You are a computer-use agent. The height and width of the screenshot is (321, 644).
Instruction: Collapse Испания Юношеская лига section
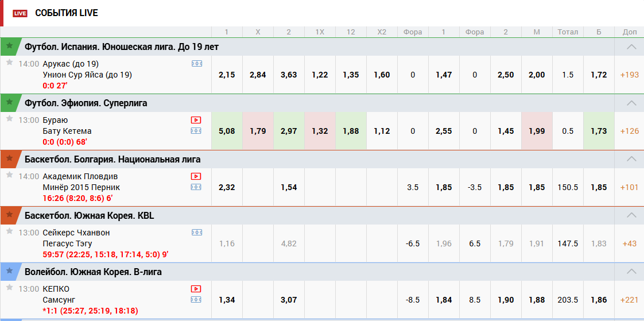point(631,47)
